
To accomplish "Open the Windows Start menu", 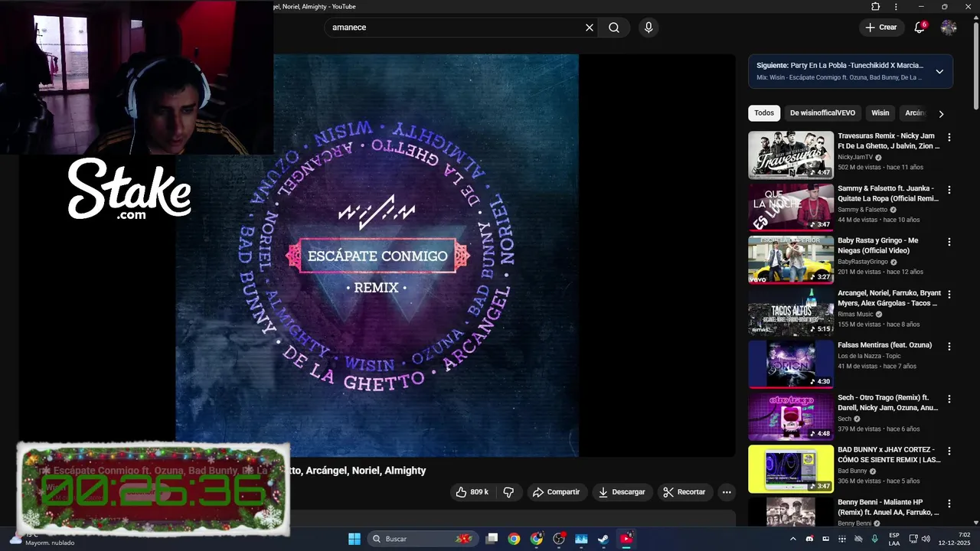I will (354, 539).
